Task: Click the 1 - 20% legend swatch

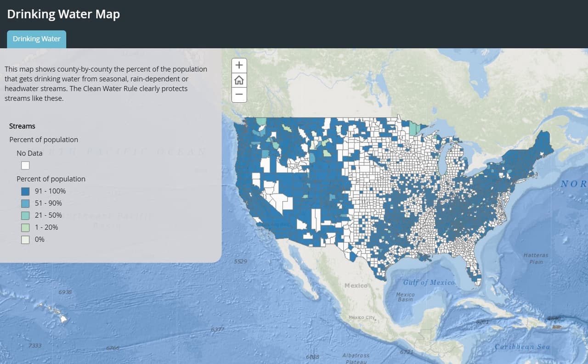Action: (x=25, y=227)
